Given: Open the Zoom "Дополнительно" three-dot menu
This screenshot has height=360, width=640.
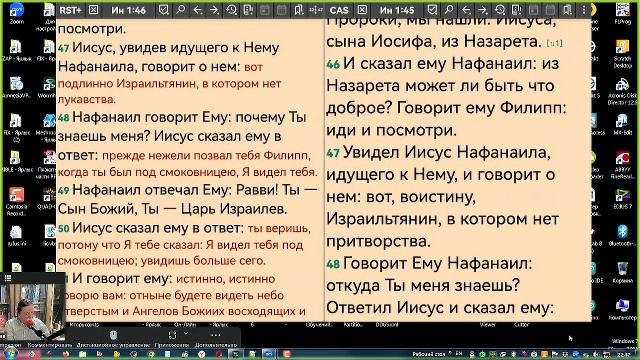Looking at the screenshot, I should 216,338.
